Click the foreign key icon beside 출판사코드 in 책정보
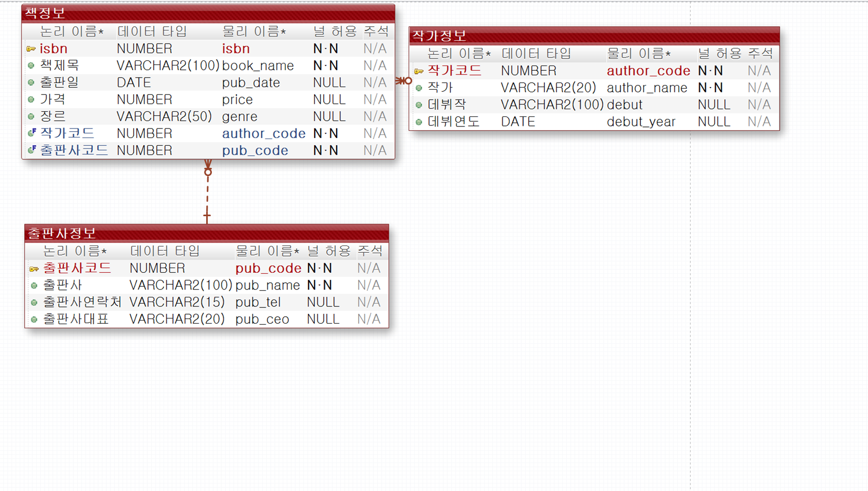This screenshot has height=491, width=868. (x=31, y=150)
